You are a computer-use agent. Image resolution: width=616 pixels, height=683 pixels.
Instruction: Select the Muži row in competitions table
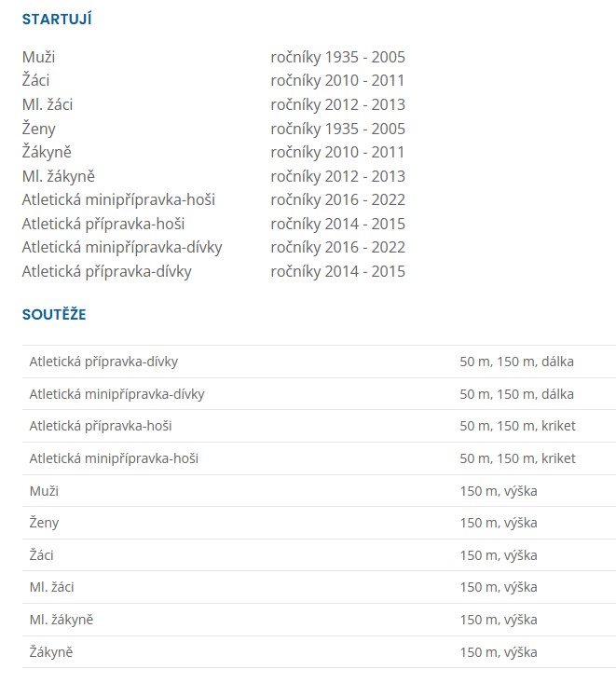coord(44,491)
